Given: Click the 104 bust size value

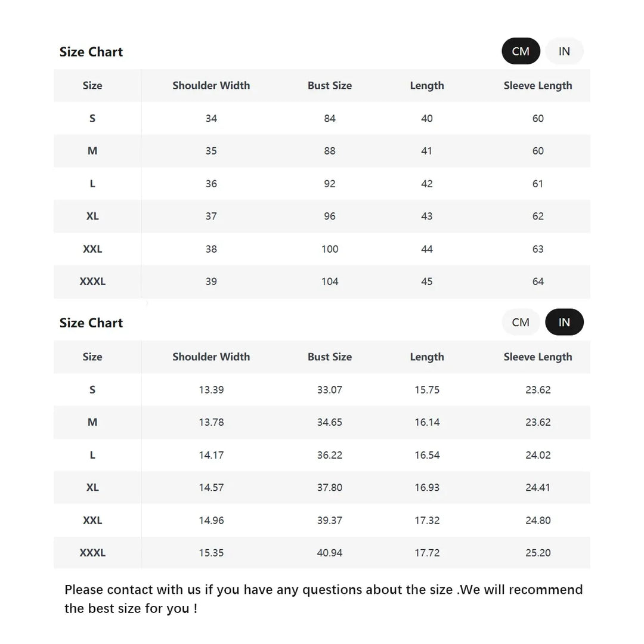Looking at the screenshot, I should click(330, 281).
